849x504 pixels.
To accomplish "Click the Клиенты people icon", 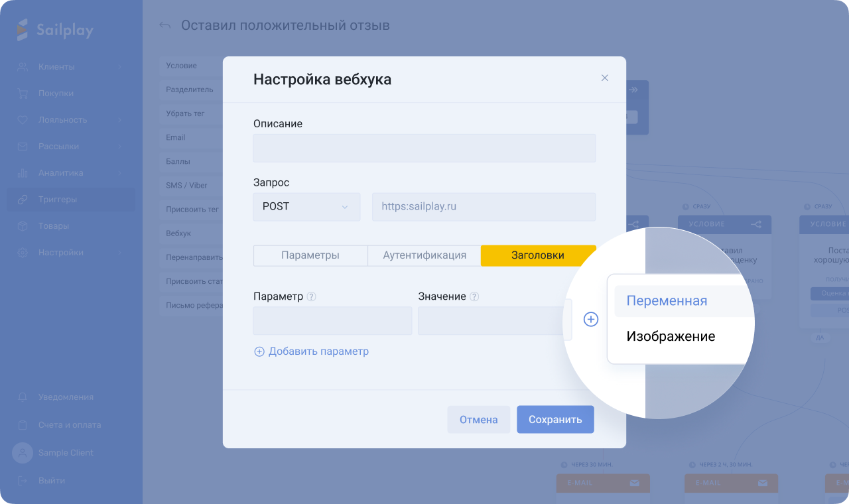I will (23, 67).
